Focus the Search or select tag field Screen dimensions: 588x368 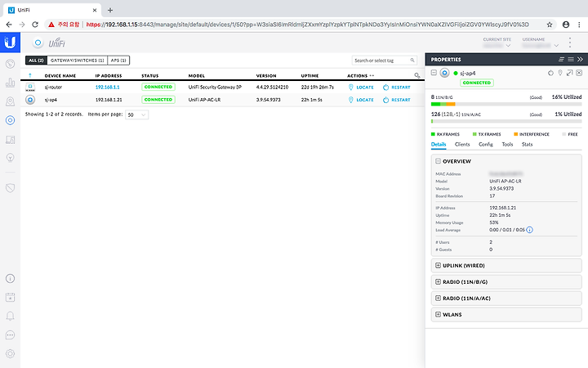385,61
